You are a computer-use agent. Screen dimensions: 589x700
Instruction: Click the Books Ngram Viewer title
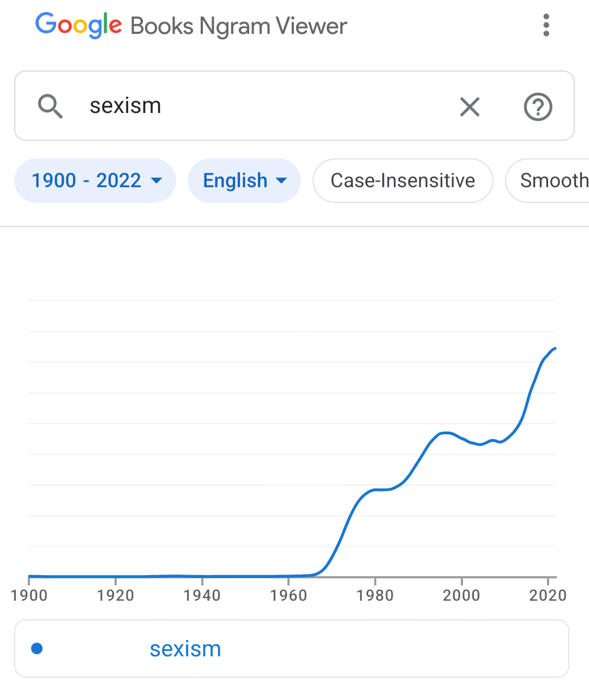(239, 26)
